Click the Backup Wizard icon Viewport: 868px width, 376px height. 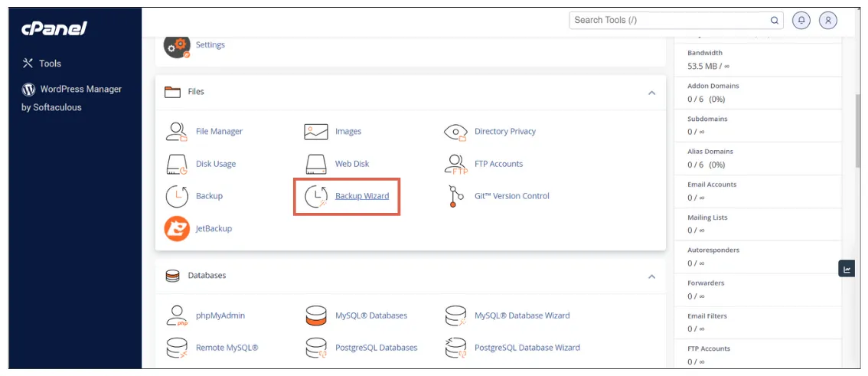click(x=316, y=196)
